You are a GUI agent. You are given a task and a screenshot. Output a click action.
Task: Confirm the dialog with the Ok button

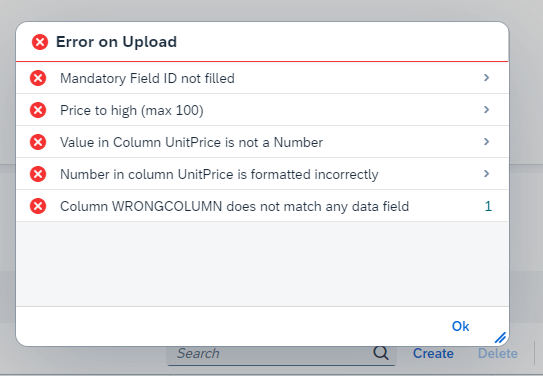click(x=460, y=326)
